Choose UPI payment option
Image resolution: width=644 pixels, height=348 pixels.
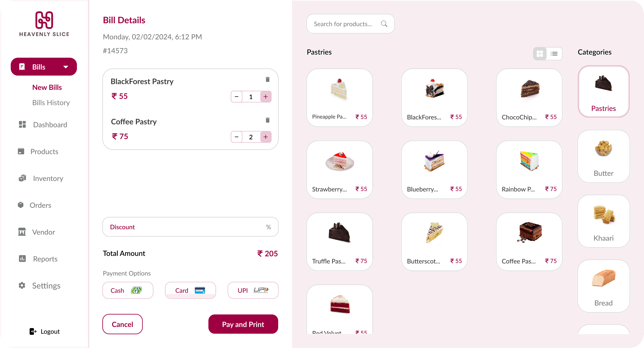tap(253, 290)
